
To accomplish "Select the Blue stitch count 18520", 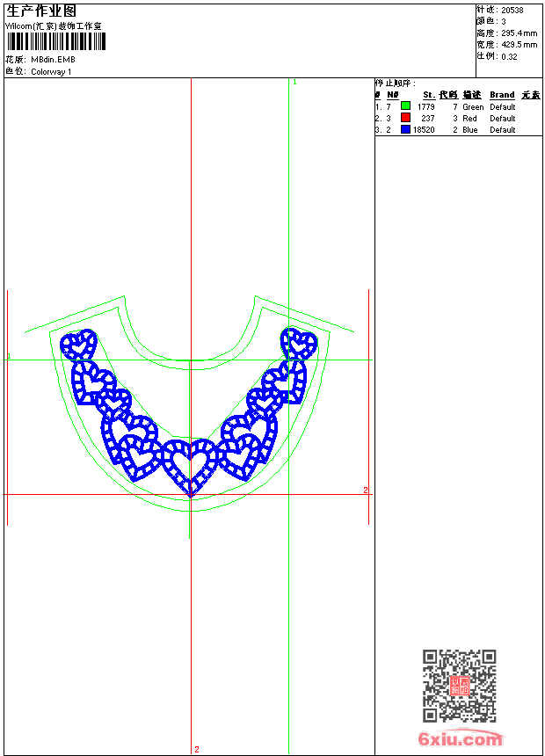I will tap(424, 130).
